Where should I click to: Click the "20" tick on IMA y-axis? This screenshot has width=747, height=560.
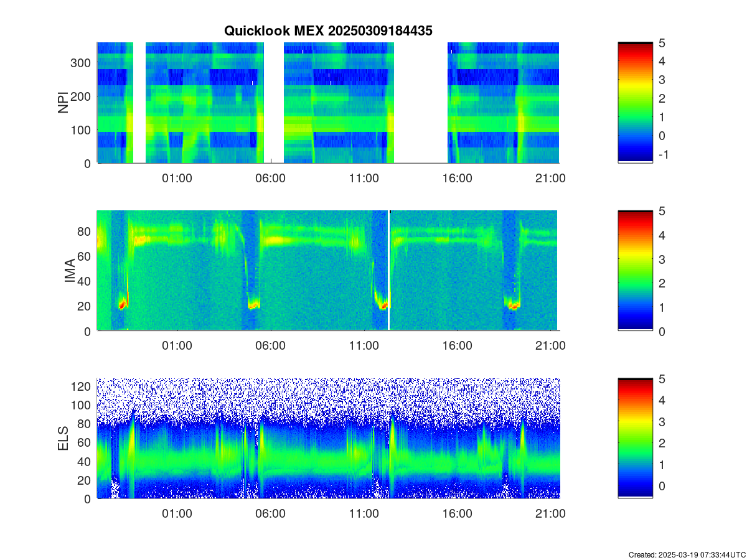pyautogui.click(x=85, y=306)
